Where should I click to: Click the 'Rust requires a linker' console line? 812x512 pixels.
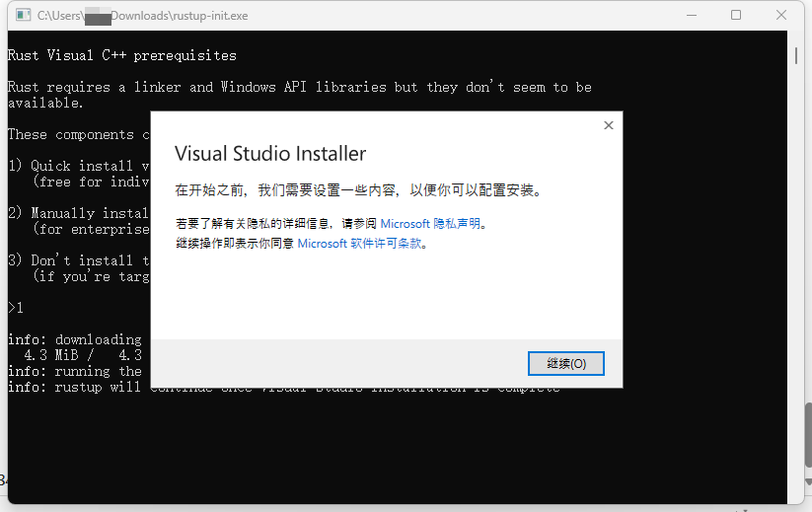tap(299, 87)
